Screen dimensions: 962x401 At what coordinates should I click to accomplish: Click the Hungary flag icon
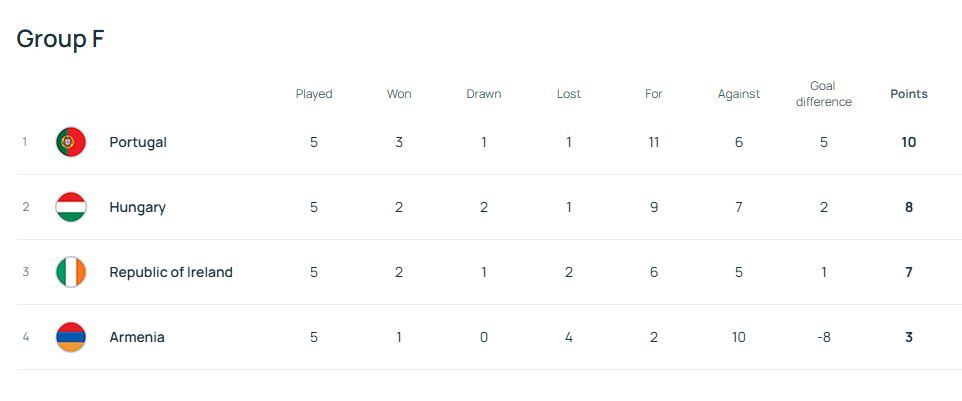71,207
